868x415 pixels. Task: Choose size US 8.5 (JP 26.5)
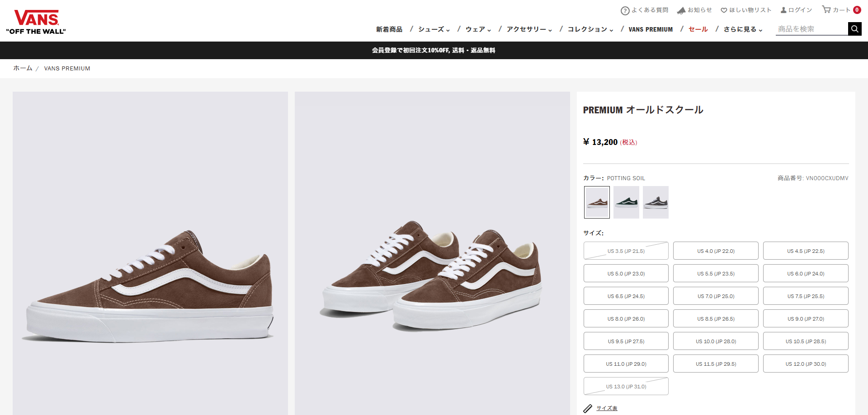click(716, 318)
